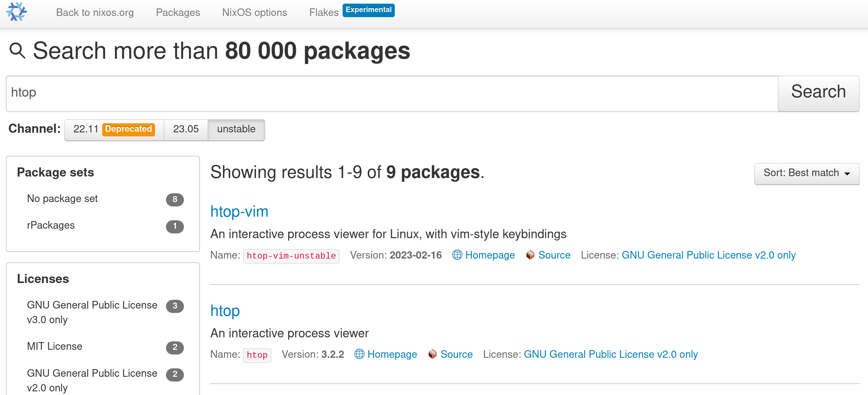This screenshot has width=868, height=395.
Task: Click the orange Deprecated badge
Action: click(128, 129)
